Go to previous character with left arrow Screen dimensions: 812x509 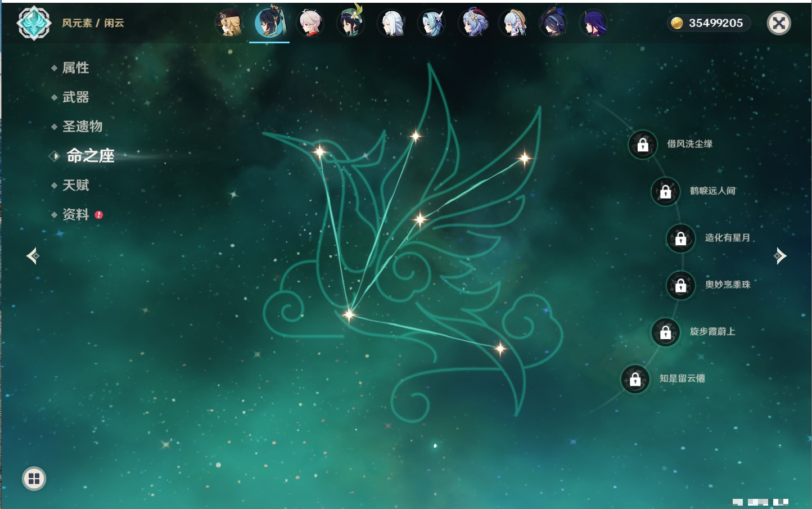click(x=33, y=256)
